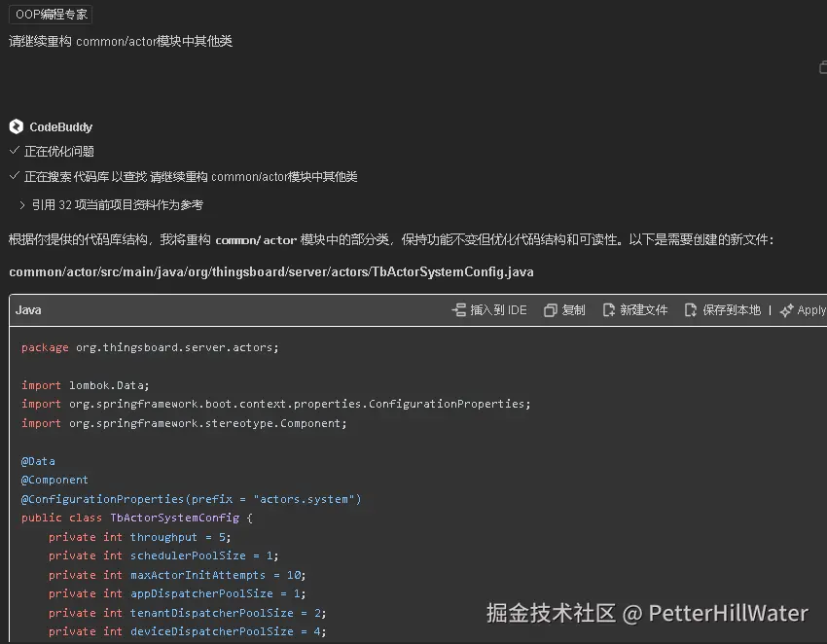
Task: Click the deviceDispatcherPoolSize = 4 line
Action: [187, 631]
